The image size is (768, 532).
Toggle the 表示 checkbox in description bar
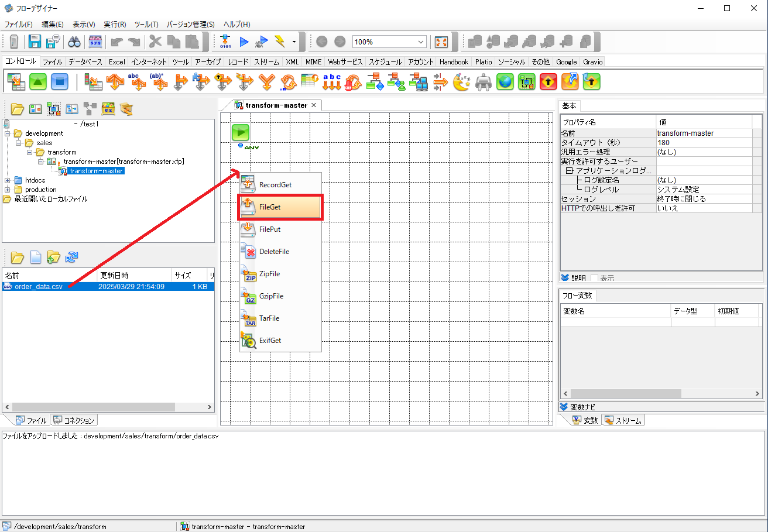click(594, 278)
